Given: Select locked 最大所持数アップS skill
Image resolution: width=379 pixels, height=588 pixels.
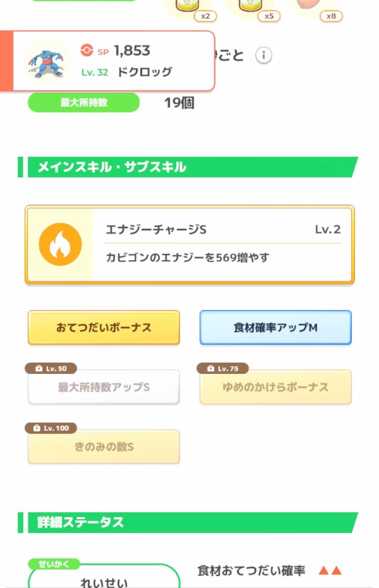Looking at the screenshot, I should [x=104, y=387].
